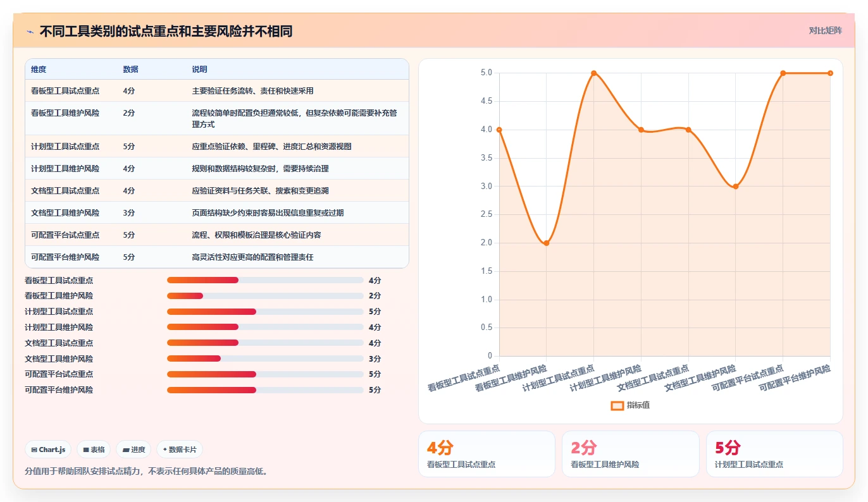
Task: Click chart data point for 可配置平台维护风险
Action: (x=830, y=73)
